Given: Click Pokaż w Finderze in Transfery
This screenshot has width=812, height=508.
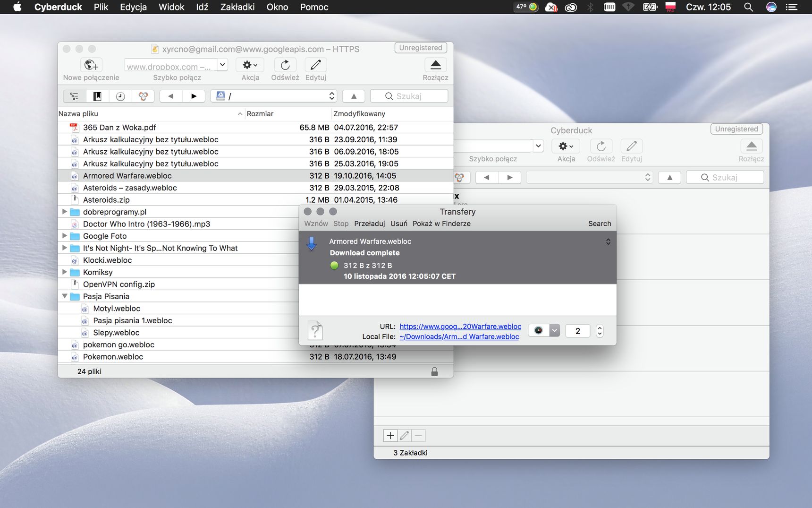Looking at the screenshot, I should [x=441, y=224].
